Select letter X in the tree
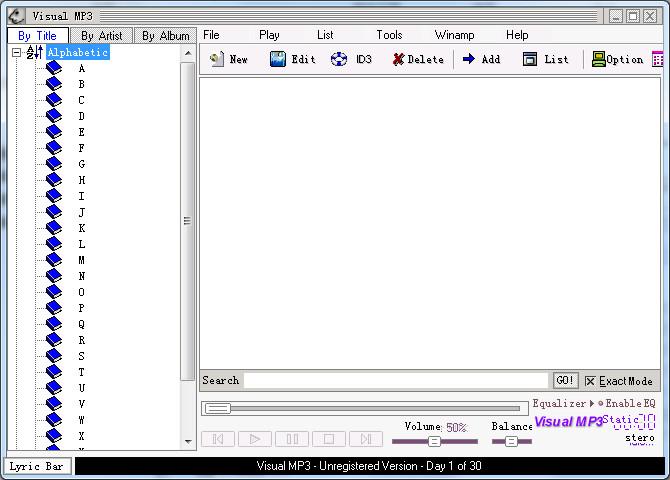This screenshot has width=670, height=480. click(82, 436)
